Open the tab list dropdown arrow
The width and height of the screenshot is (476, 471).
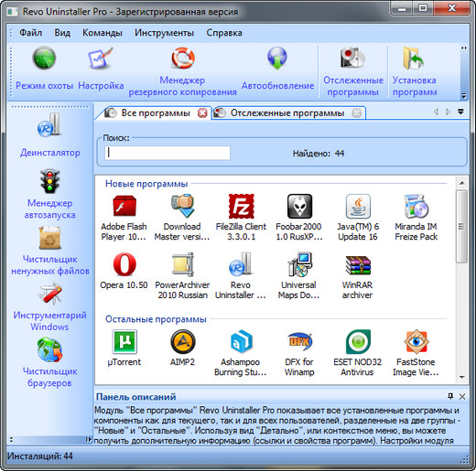tap(460, 112)
